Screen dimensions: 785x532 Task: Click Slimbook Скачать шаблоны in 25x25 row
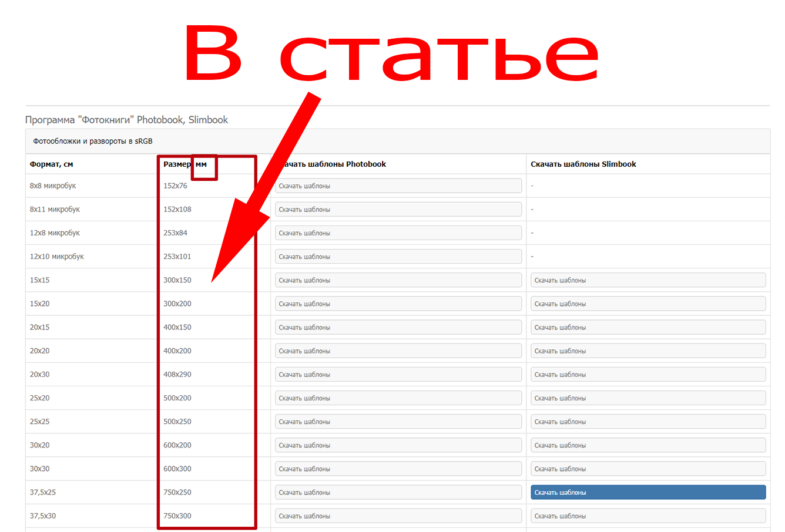point(648,422)
